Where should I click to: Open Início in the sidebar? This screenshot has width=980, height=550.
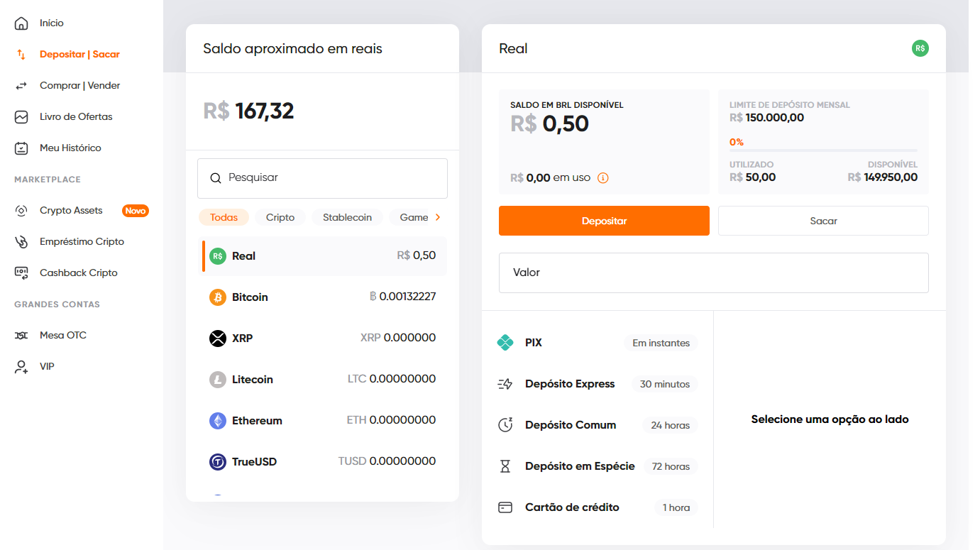point(52,23)
